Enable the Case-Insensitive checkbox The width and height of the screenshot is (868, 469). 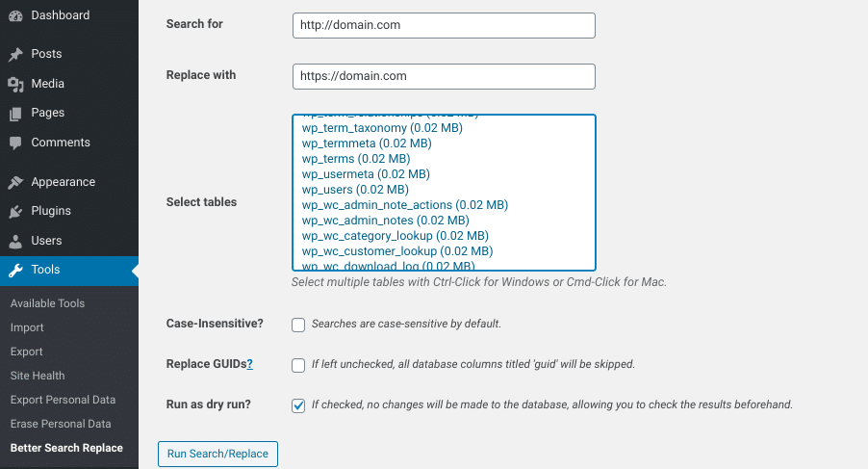click(x=298, y=325)
